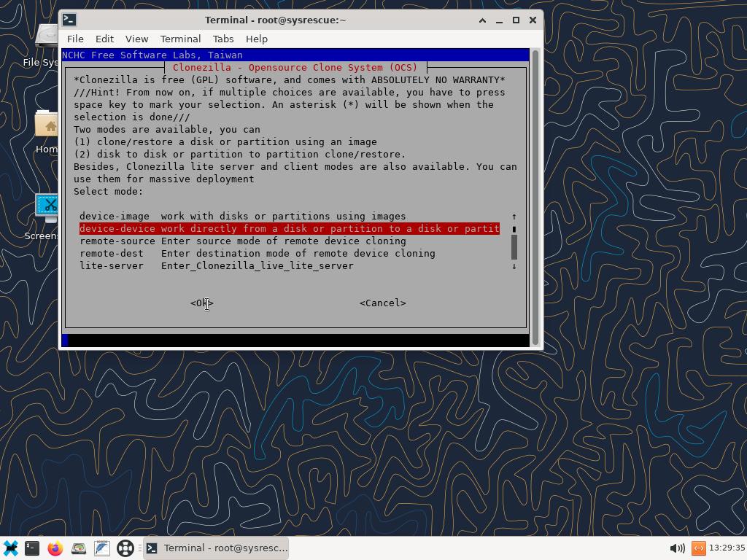Image resolution: width=747 pixels, height=560 pixels.
Task: Launch terminal emulator from the taskbar panel
Action: [32, 548]
